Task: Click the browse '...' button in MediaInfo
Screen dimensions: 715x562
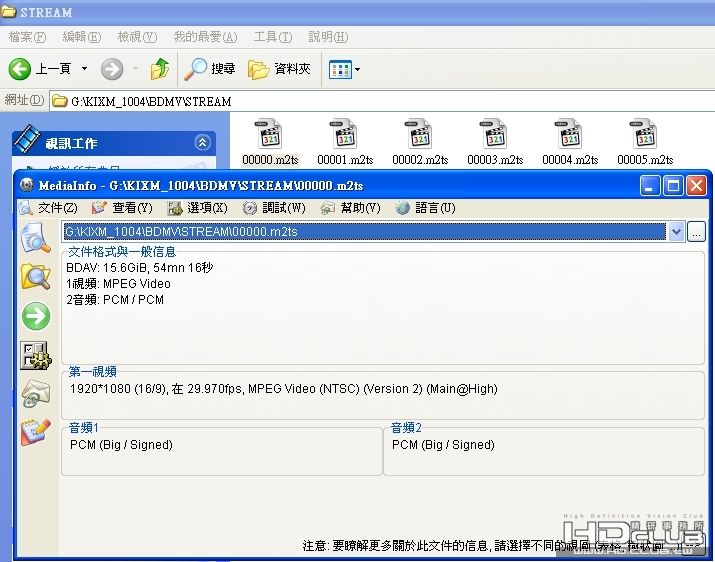Action: [x=696, y=232]
